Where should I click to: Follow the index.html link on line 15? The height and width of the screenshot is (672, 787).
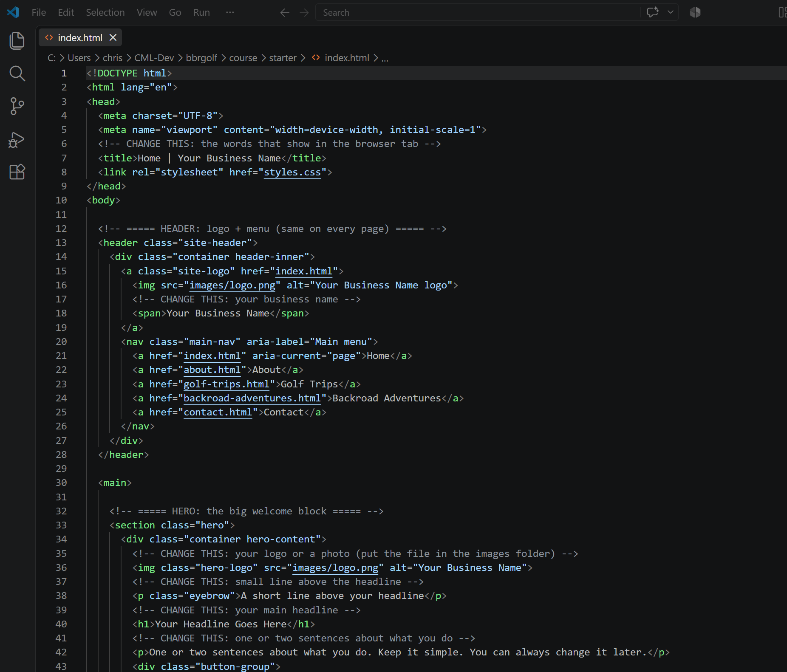click(x=304, y=271)
